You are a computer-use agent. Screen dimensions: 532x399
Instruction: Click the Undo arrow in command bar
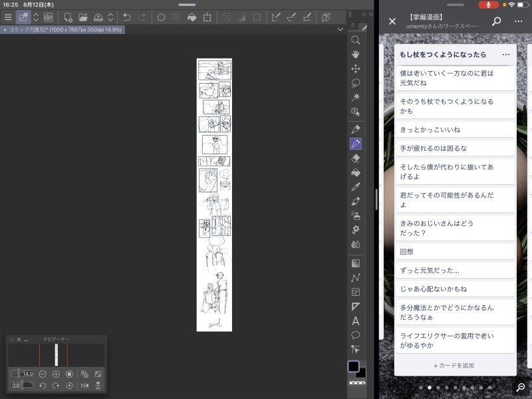coord(127,17)
